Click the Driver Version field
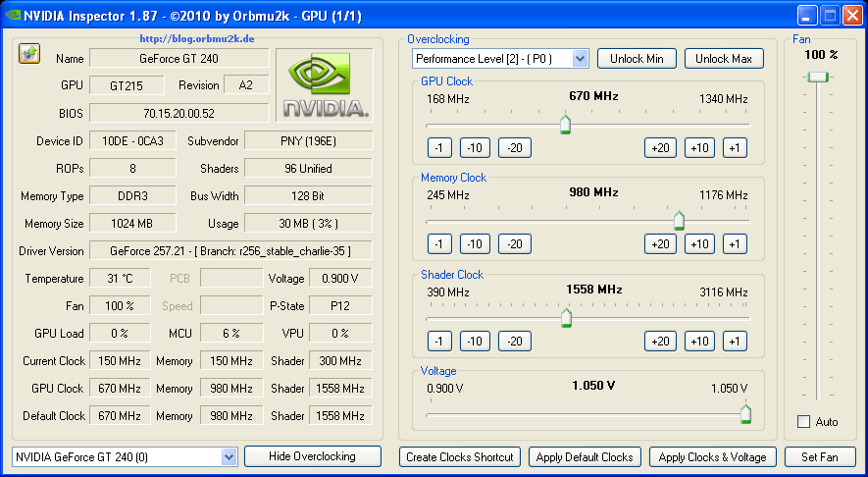The height and width of the screenshot is (477, 868). click(x=230, y=251)
